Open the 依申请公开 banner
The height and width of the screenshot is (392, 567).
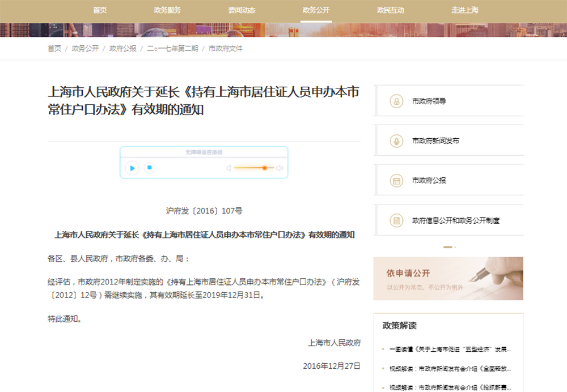(x=448, y=279)
